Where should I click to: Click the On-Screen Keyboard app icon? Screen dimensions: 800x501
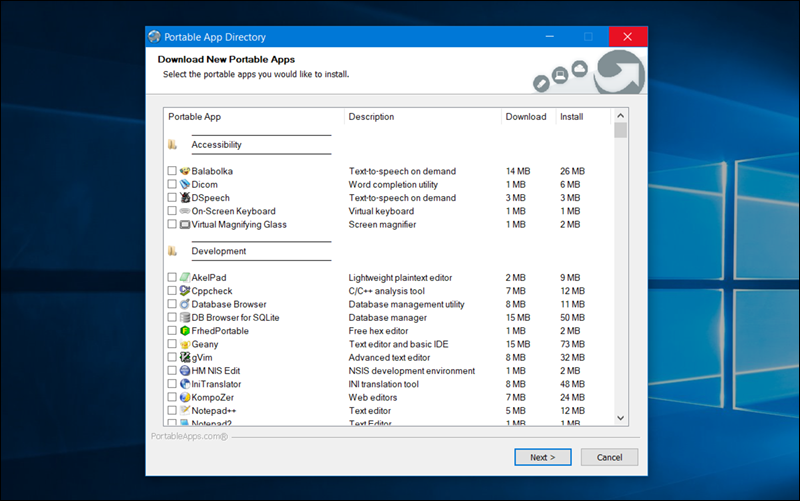point(185,211)
